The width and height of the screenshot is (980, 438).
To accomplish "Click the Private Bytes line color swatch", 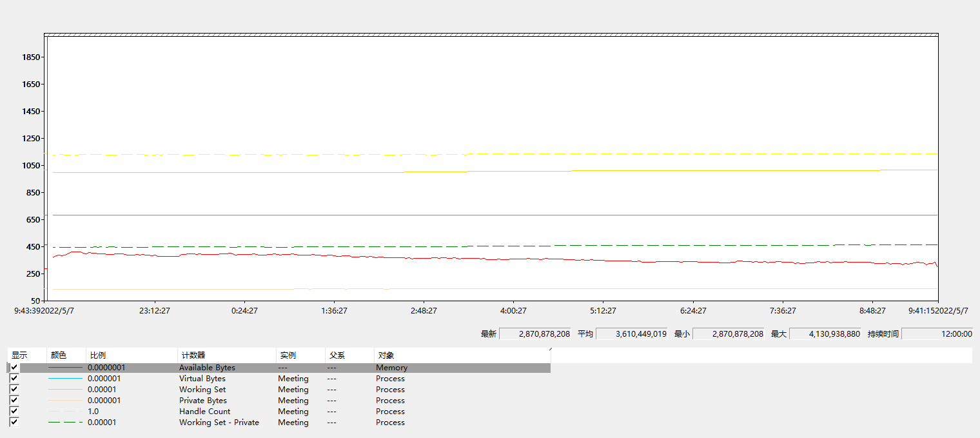I will (66, 401).
